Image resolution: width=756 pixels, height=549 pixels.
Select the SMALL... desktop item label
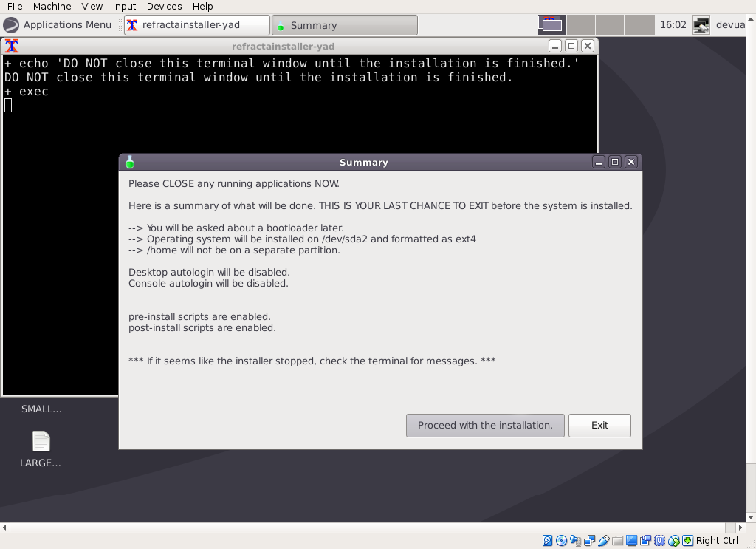pyautogui.click(x=41, y=409)
